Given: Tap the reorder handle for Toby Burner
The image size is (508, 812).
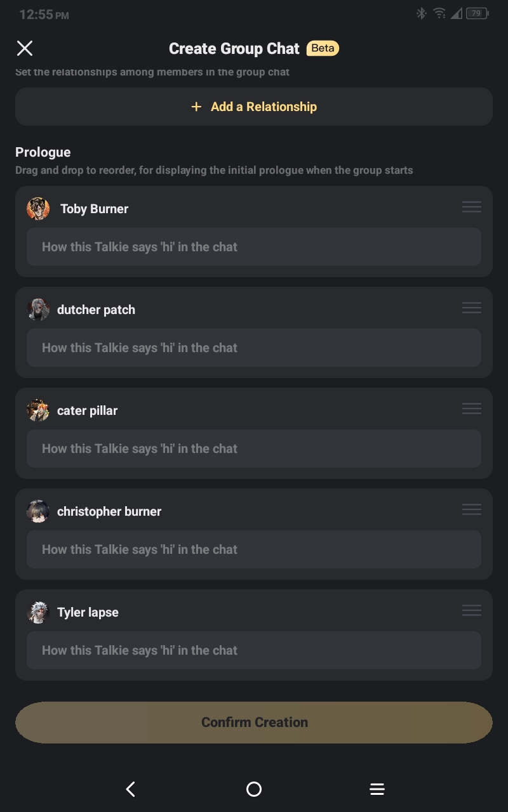Looking at the screenshot, I should click(x=472, y=207).
